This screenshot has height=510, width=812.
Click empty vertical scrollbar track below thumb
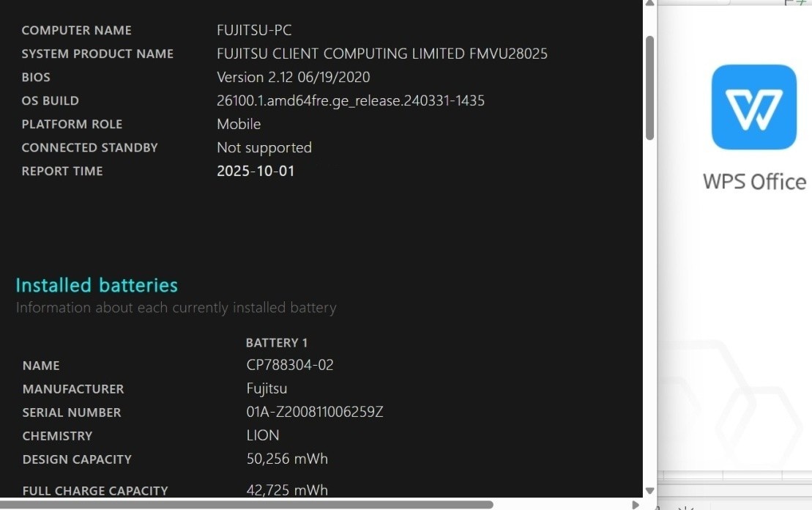pos(649,311)
